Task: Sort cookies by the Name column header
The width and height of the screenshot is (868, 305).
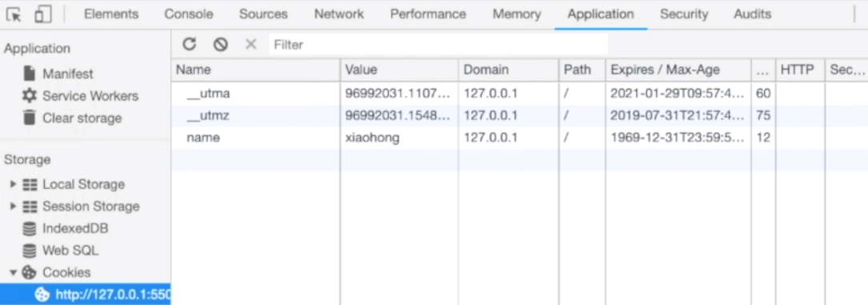Action: pos(256,70)
